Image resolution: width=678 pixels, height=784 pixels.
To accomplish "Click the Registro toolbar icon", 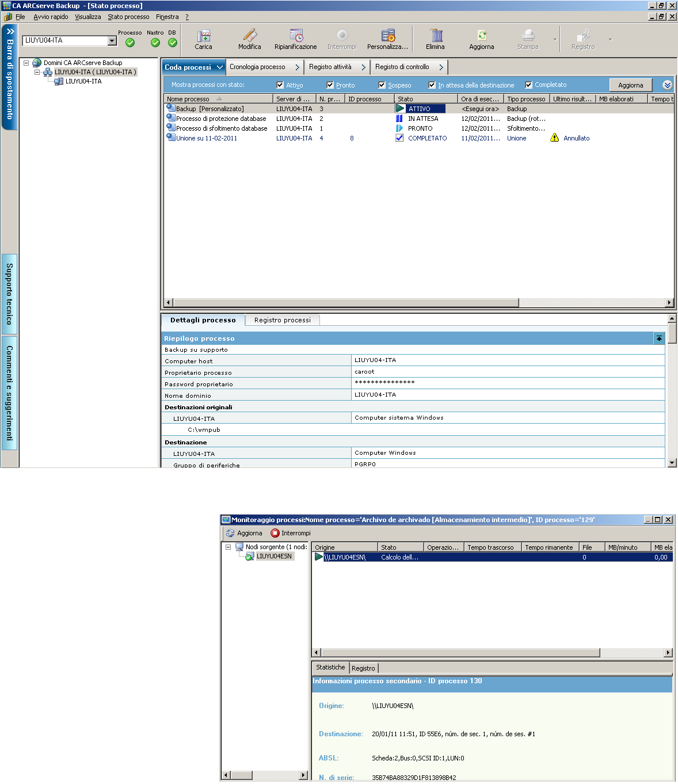I will (x=583, y=36).
